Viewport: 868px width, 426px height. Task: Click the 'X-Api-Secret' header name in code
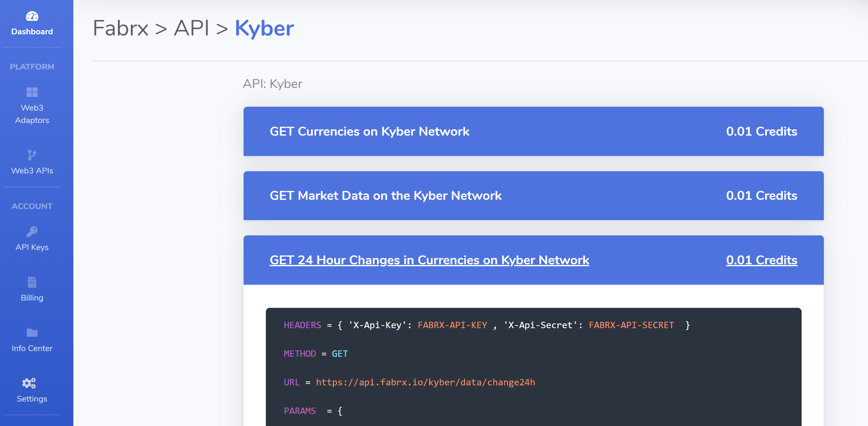pyautogui.click(x=541, y=325)
